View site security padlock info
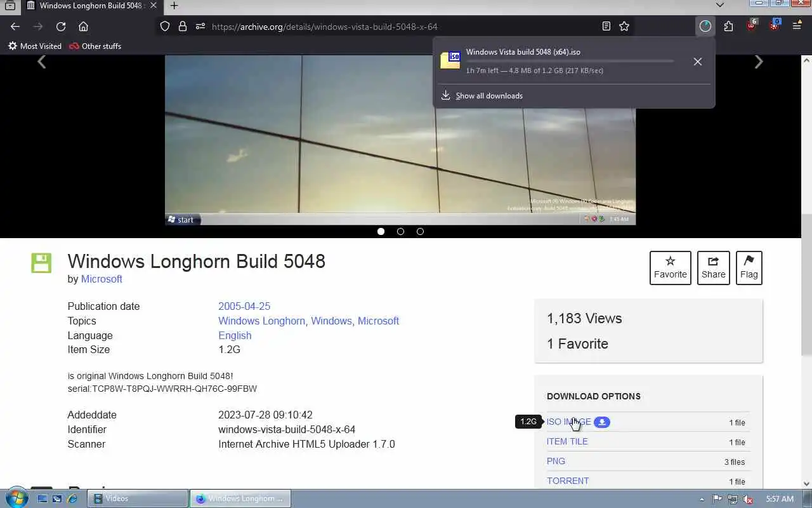Image resolution: width=812 pixels, height=508 pixels. (x=183, y=27)
